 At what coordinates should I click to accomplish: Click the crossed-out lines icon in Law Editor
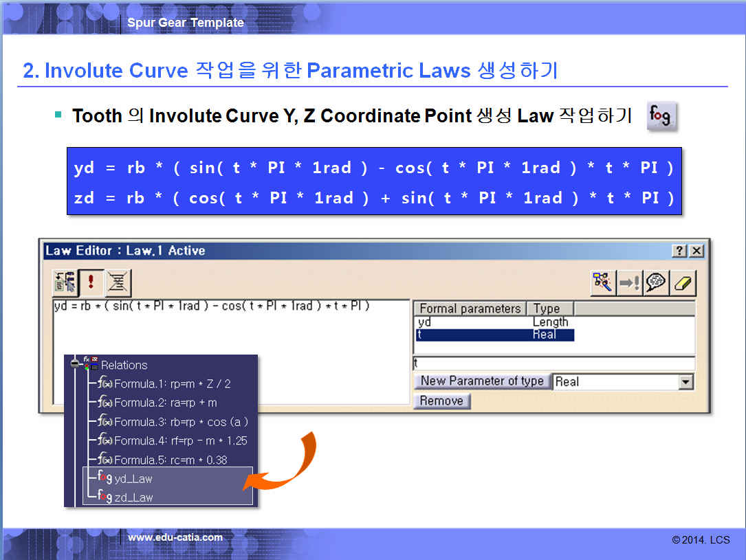(x=118, y=282)
